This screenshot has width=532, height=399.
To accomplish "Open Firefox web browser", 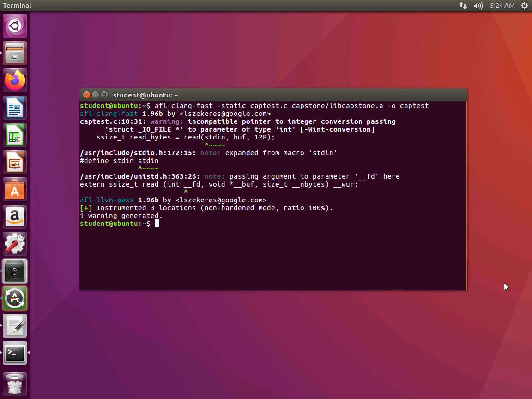I will click(15, 80).
